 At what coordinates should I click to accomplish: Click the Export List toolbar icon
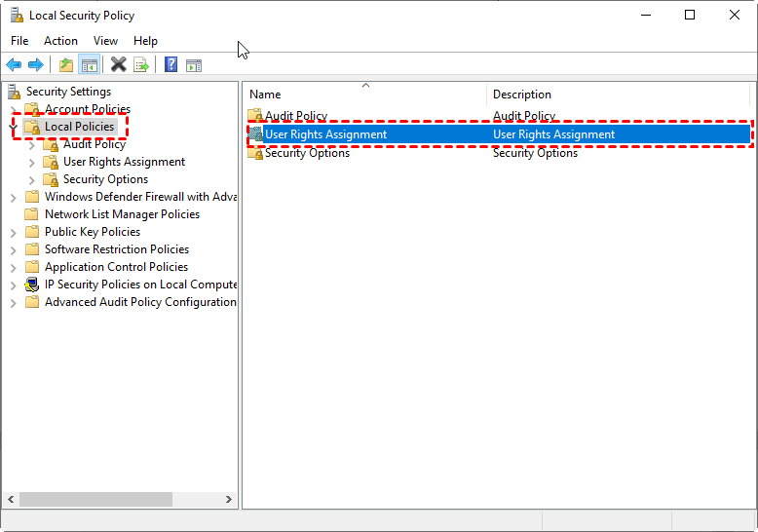pyautogui.click(x=141, y=64)
